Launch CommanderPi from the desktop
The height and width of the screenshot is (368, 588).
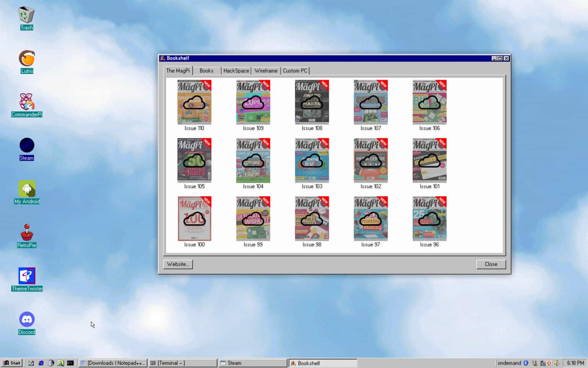tap(26, 103)
